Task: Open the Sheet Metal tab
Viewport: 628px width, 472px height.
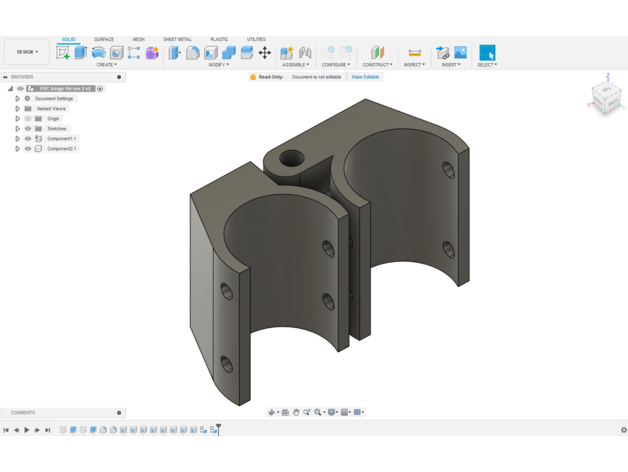Action: (177, 40)
